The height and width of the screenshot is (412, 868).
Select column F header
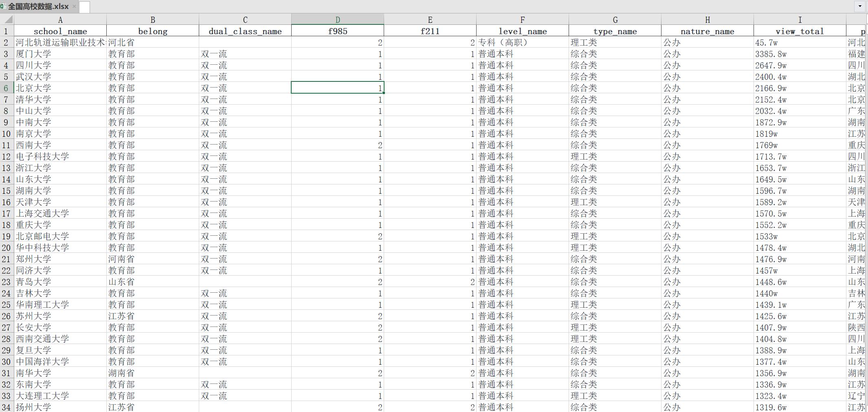click(x=523, y=20)
